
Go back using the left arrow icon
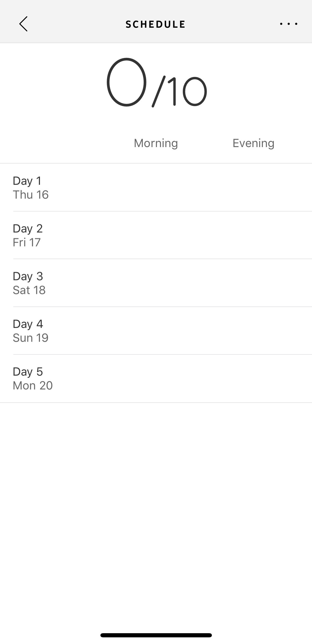(x=23, y=24)
